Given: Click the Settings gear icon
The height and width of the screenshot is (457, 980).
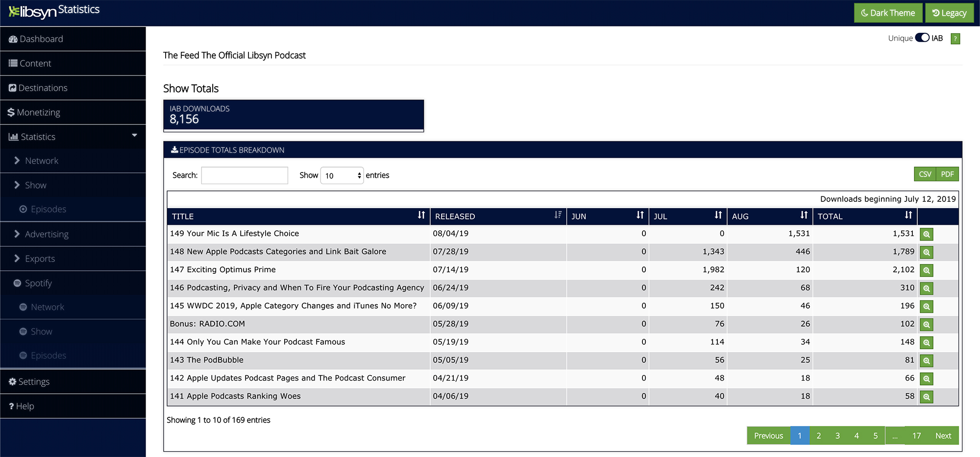Looking at the screenshot, I should 13,382.
